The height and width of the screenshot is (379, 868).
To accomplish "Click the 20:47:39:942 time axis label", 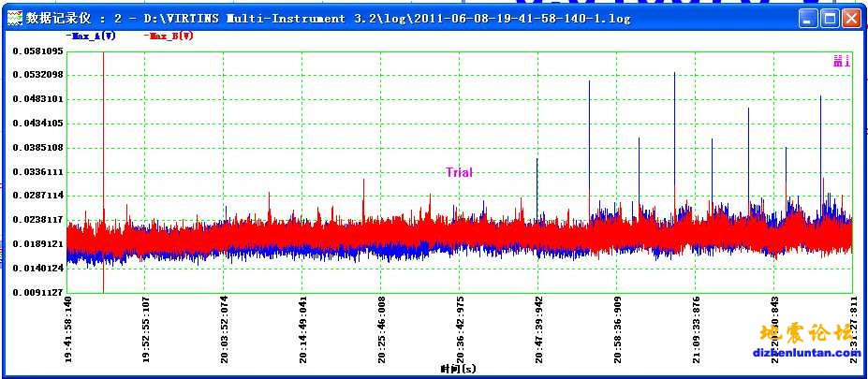I will pos(538,330).
